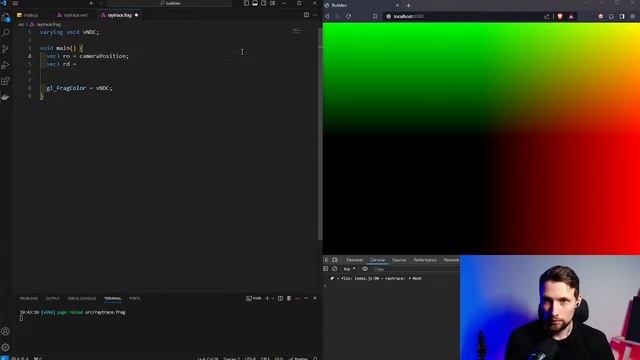640x360 pixels.
Task: Switch to DevTools Sources tab
Action: click(399, 260)
